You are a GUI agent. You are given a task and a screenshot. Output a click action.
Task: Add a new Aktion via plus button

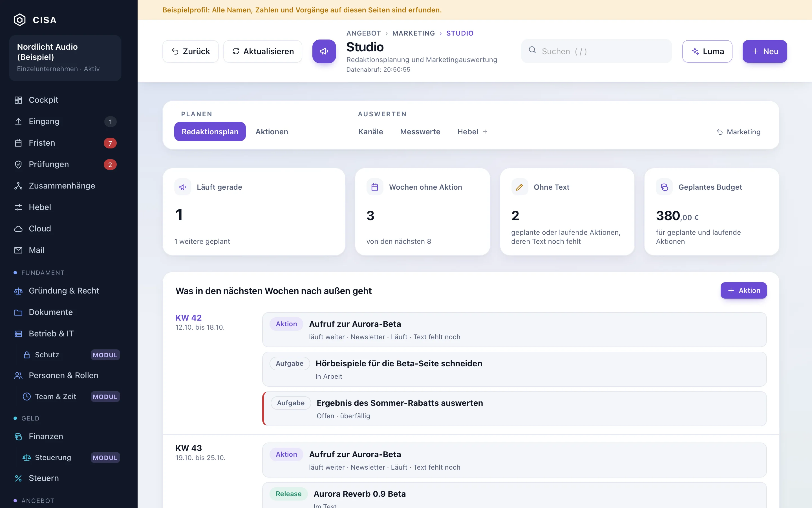(x=743, y=291)
